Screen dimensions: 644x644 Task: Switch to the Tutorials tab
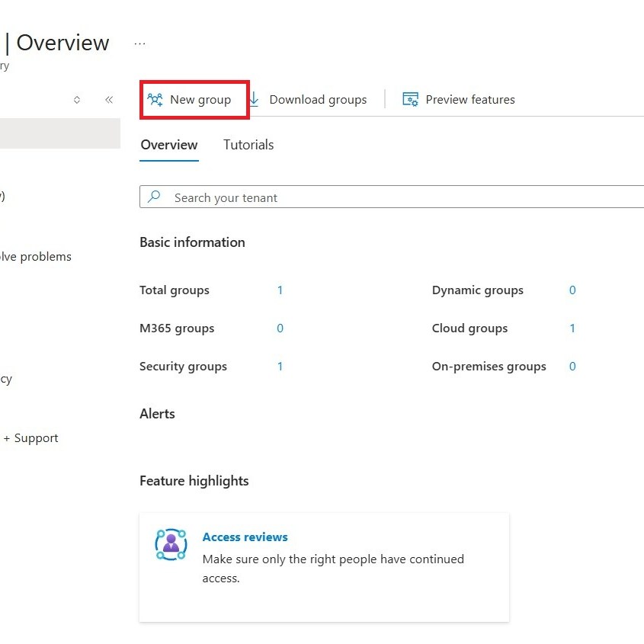(248, 145)
